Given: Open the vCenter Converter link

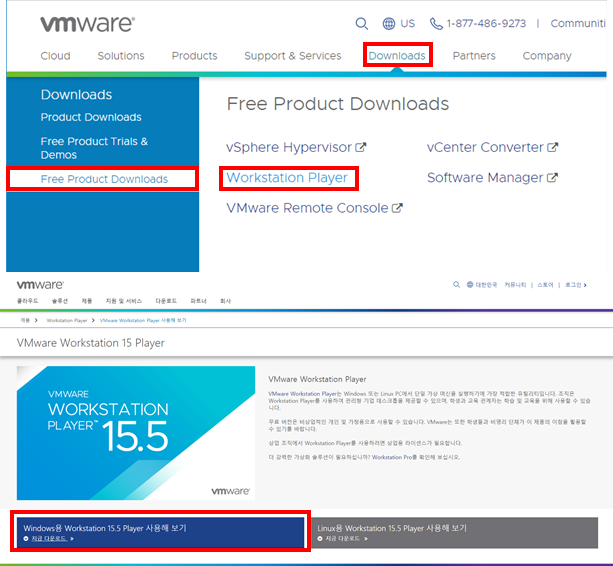Looking at the screenshot, I should [x=485, y=147].
